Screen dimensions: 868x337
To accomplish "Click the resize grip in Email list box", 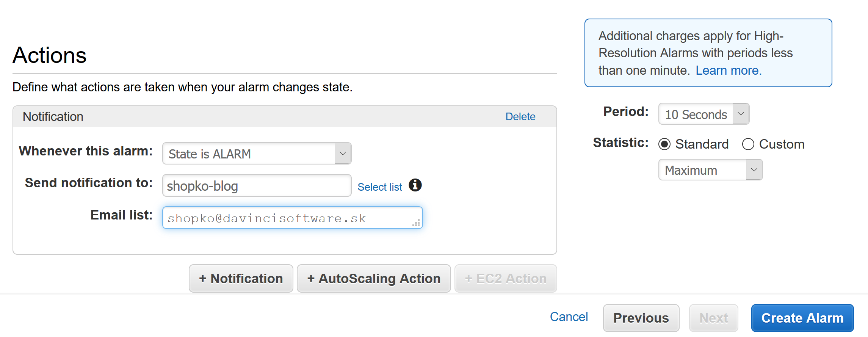I will click(416, 223).
